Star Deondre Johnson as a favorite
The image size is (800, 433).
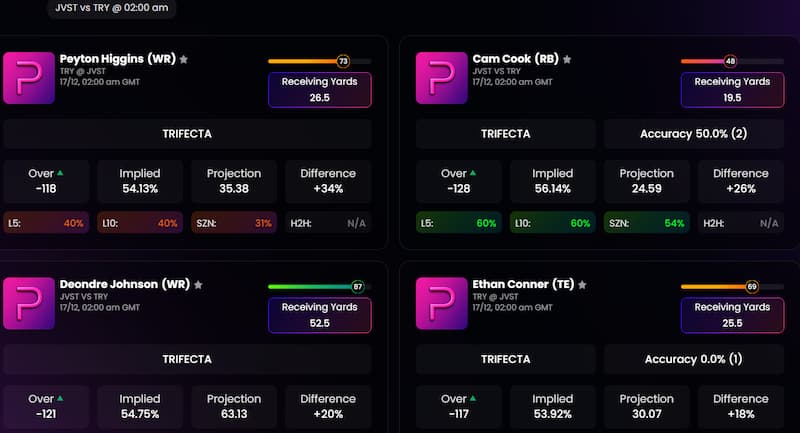tap(198, 285)
